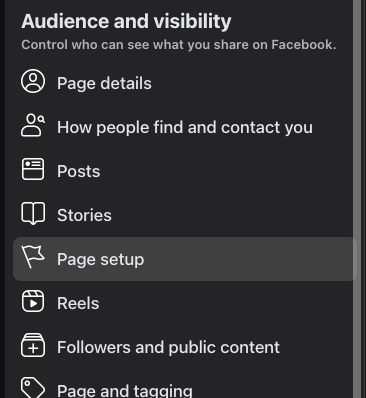The width and height of the screenshot is (366, 398).
Task: Open the Reels text entry
Action: (78, 303)
